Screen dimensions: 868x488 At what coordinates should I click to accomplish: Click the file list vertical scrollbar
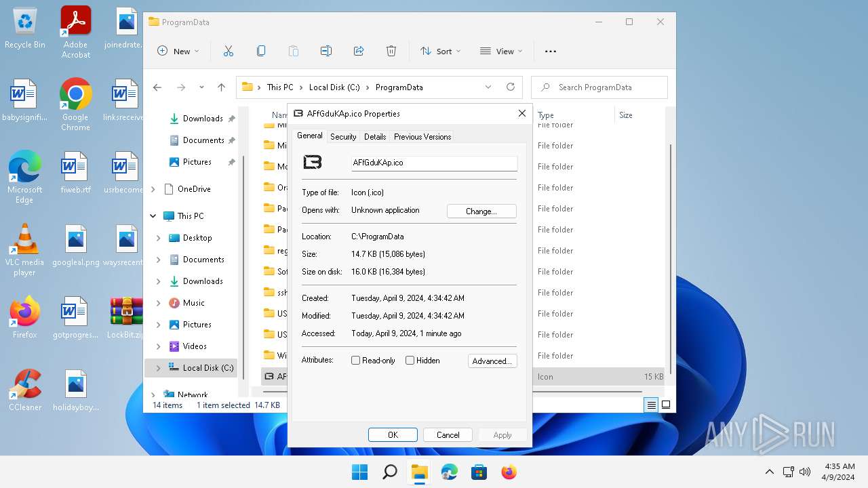point(671,258)
